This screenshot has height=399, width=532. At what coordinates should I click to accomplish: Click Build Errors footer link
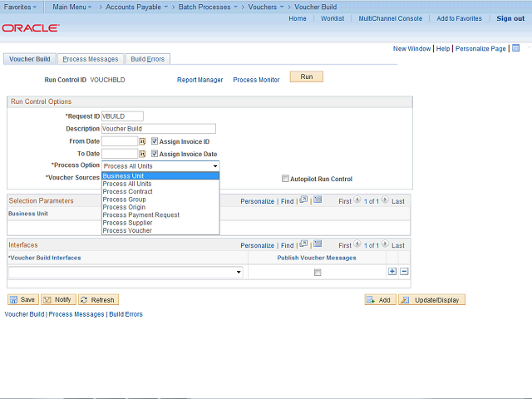point(126,314)
